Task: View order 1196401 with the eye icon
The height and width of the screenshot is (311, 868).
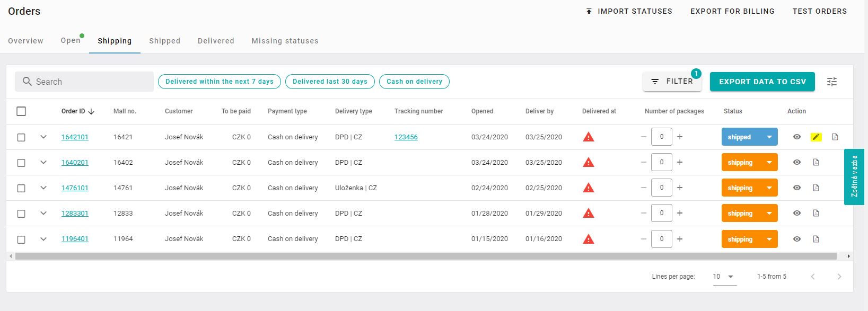Action: pyautogui.click(x=797, y=239)
